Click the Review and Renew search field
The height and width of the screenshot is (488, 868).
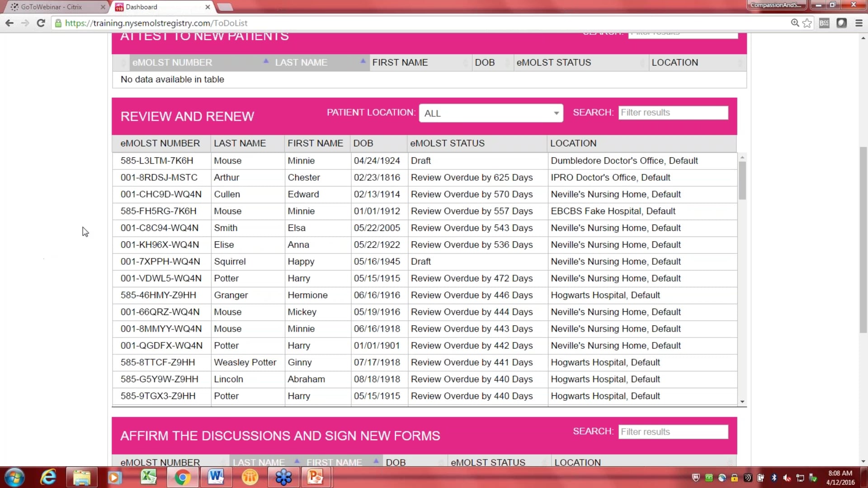click(673, 113)
